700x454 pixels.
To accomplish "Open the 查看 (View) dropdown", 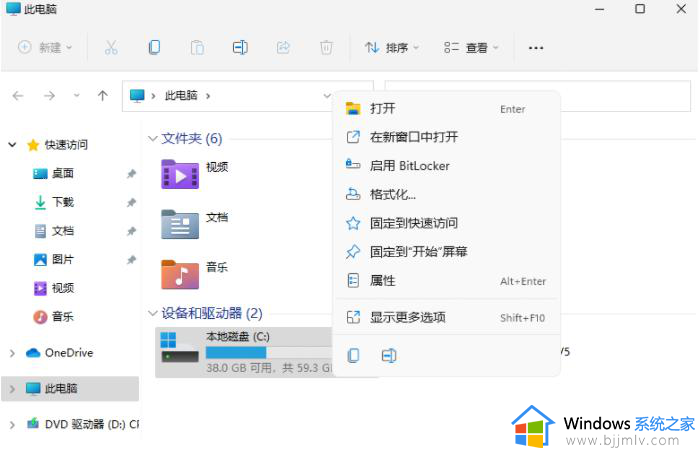I will [x=471, y=47].
